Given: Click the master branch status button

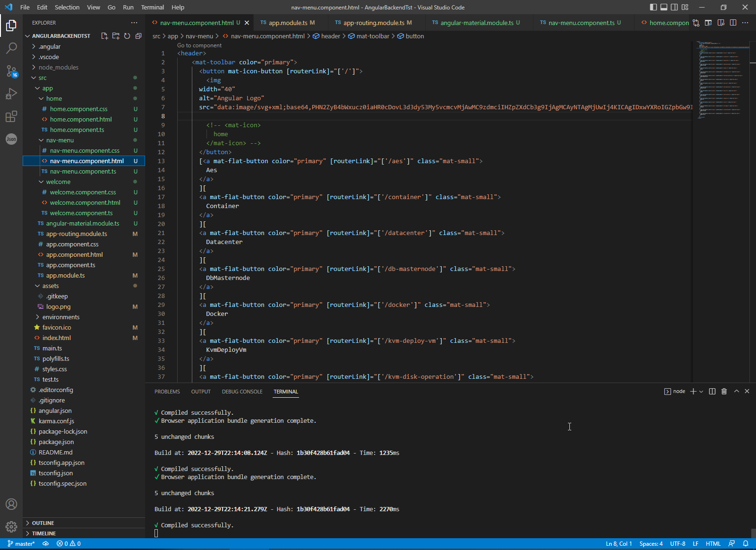Looking at the screenshot, I should point(21,544).
